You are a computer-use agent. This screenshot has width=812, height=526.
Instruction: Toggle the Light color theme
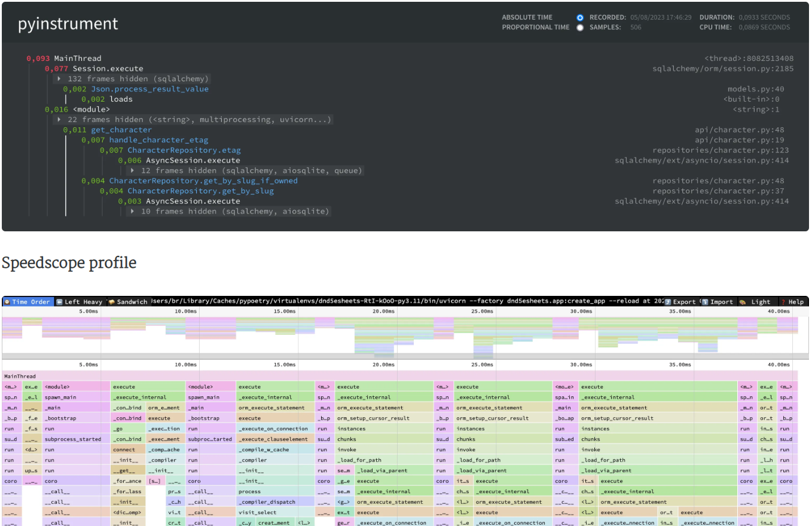[756, 302]
